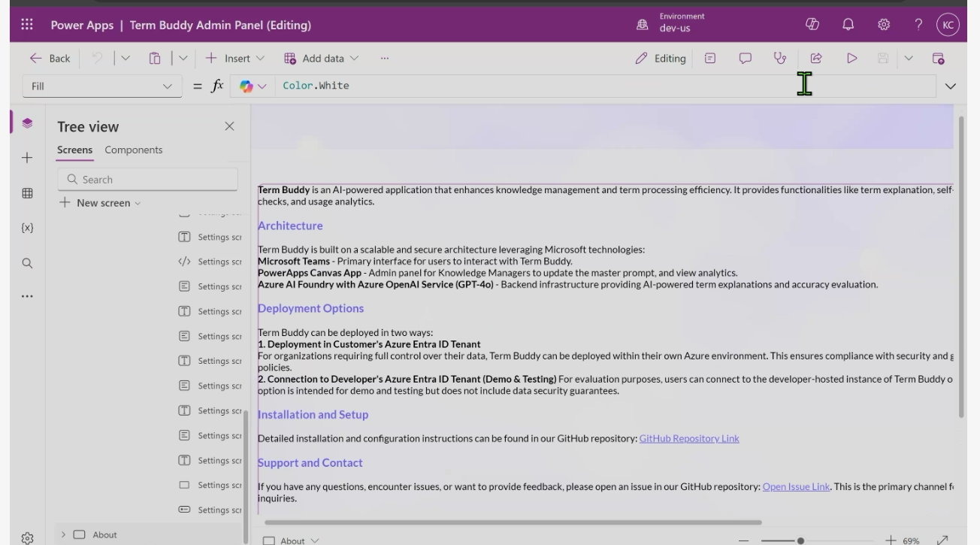Go Back using the arrow button
The image size is (980, 545).
50,59
